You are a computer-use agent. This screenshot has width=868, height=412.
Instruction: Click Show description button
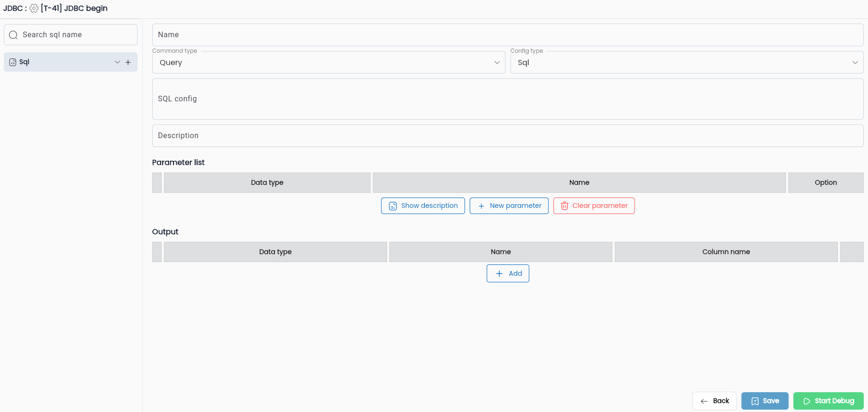tap(423, 206)
